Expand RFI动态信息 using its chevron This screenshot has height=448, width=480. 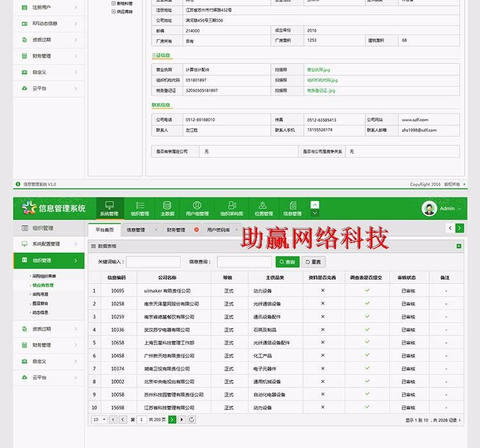tap(76, 24)
